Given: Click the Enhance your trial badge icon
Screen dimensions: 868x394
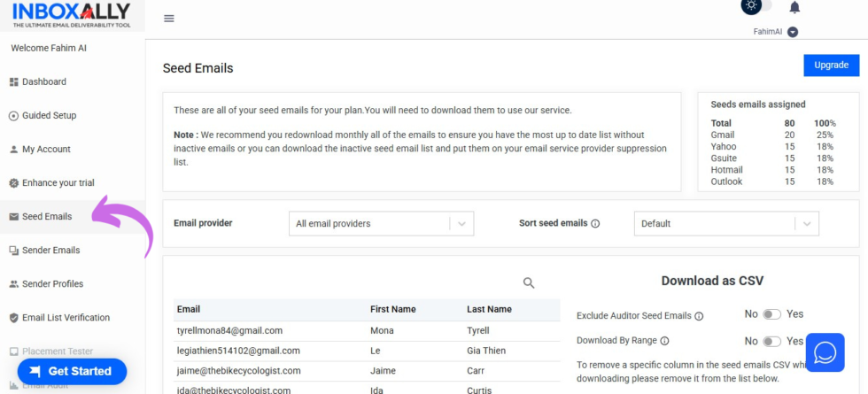Looking at the screenshot, I should tap(14, 183).
